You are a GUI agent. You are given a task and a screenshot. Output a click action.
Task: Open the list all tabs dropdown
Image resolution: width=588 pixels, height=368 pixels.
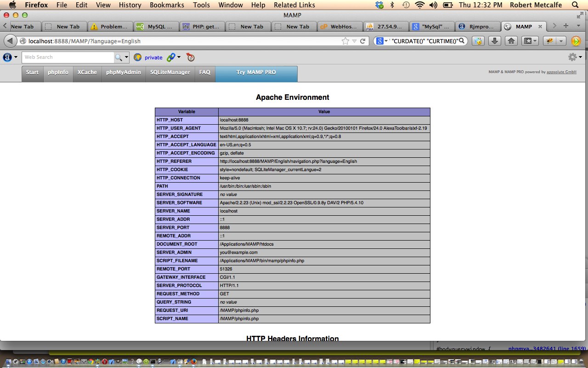tap(578, 26)
